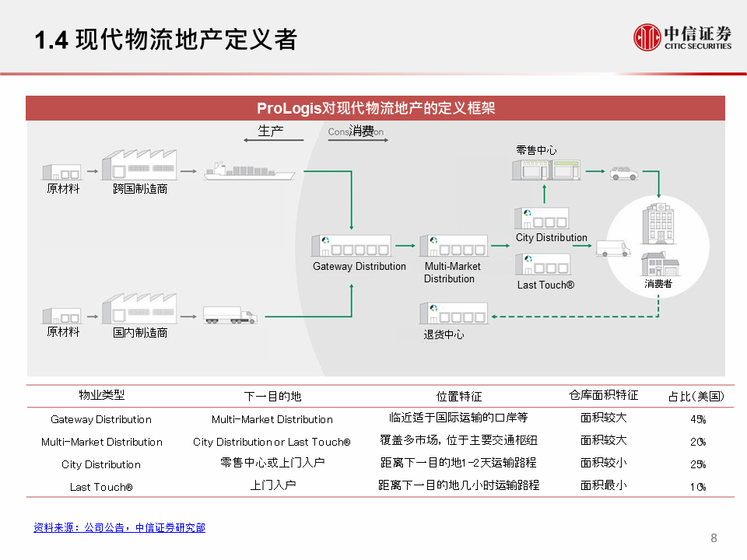
Task: Click the container ship icon
Action: pos(250,171)
